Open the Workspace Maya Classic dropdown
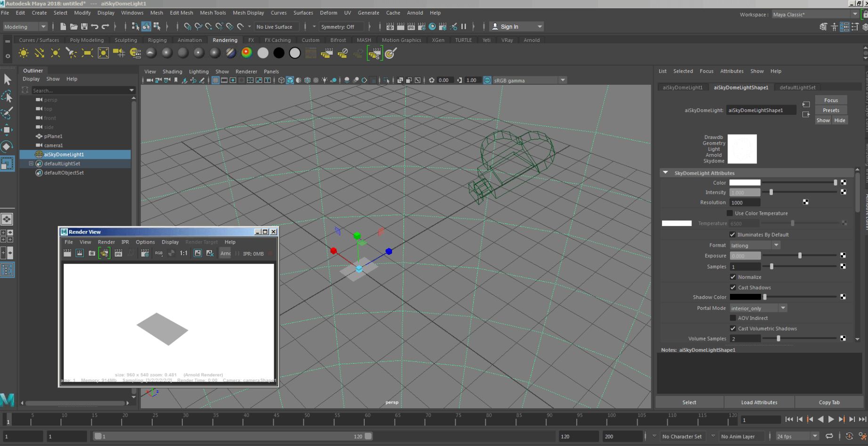This screenshot has width=868, height=446. (x=815, y=15)
